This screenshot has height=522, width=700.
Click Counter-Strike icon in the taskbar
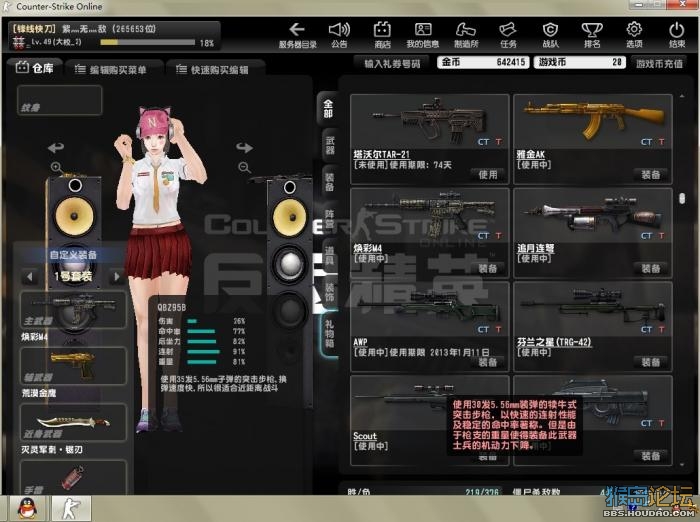pyautogui.click(x=71, y=508)
